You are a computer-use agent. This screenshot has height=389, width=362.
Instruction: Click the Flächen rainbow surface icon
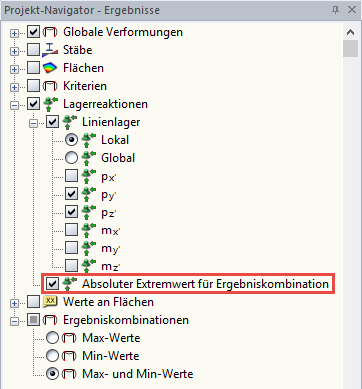click(50, 68)
